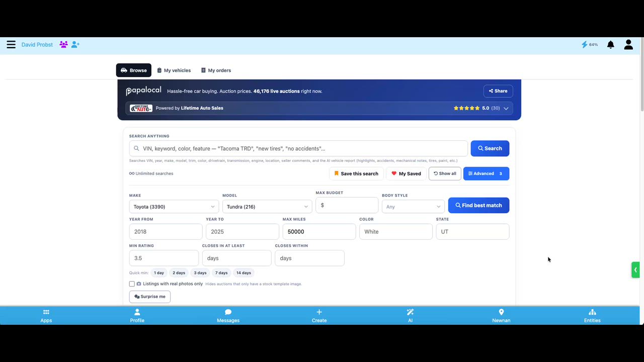Screen dimensions: 644x362
Task: Click Find best match button
Action: point(478,205)
